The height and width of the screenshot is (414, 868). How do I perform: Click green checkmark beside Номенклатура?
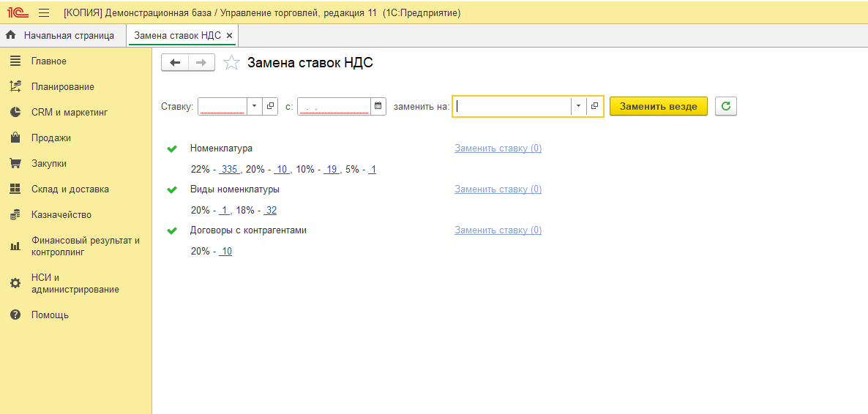click(172, 148)
